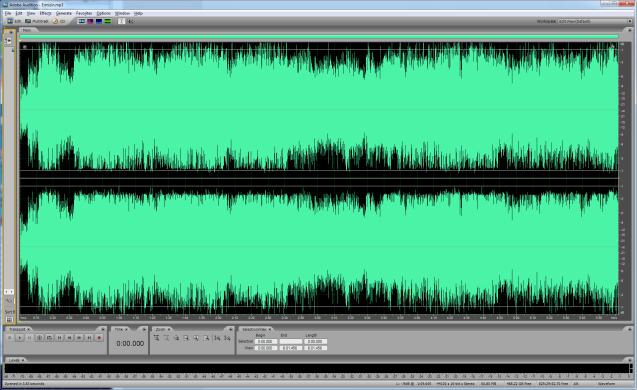This screenshot has height=390, width=637.
Task: Click the green navigation bar above waveform
Action: 319,37
